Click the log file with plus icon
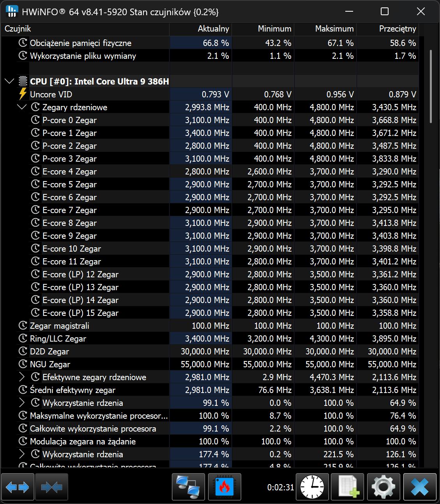Image resolution: width=440 pixels, height=504 pixels. tap(348, 487)
